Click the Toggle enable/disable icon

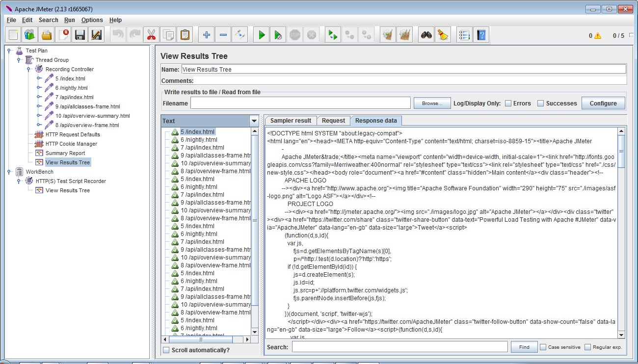click(x=240, y=35)
